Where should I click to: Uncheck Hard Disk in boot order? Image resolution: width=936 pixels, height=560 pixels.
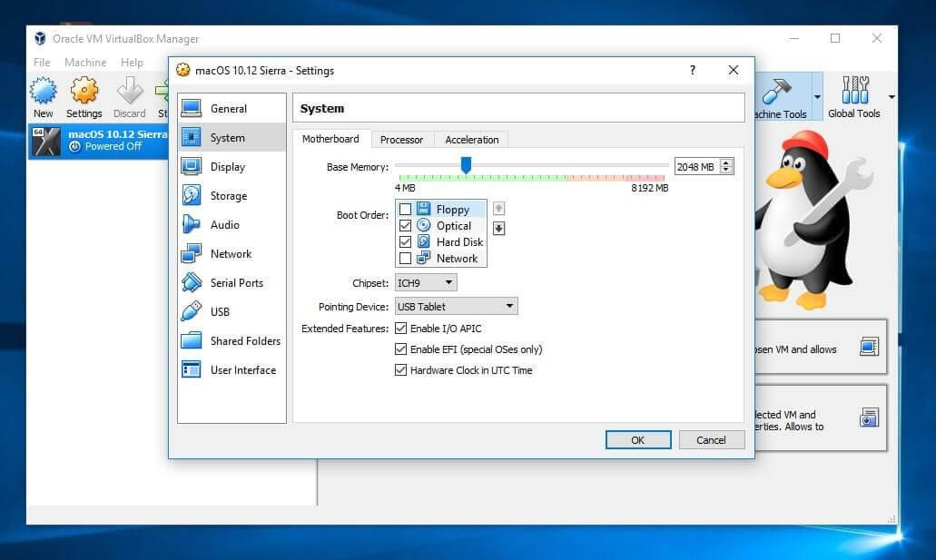click(x=405, y=241)
